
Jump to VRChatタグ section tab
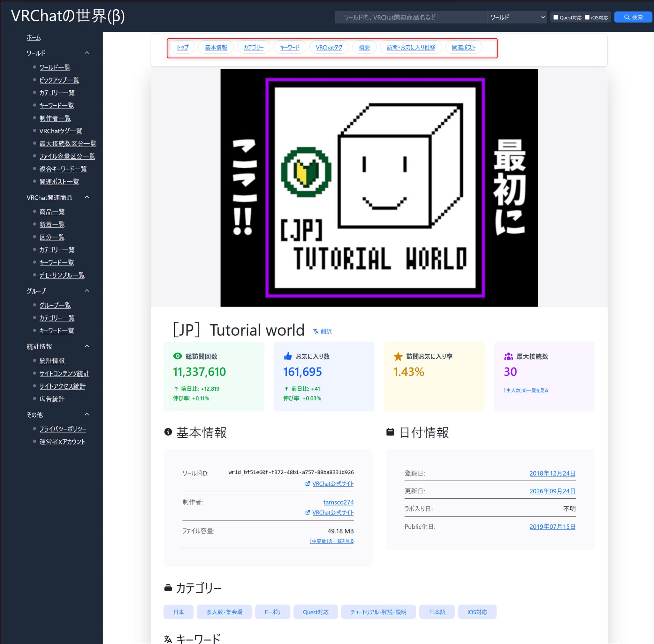329,47
